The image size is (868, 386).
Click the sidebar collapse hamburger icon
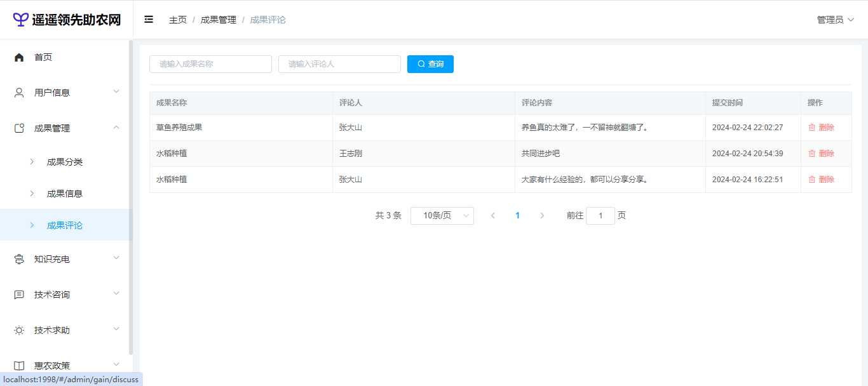pyautogui.click(x=149, y=20)
